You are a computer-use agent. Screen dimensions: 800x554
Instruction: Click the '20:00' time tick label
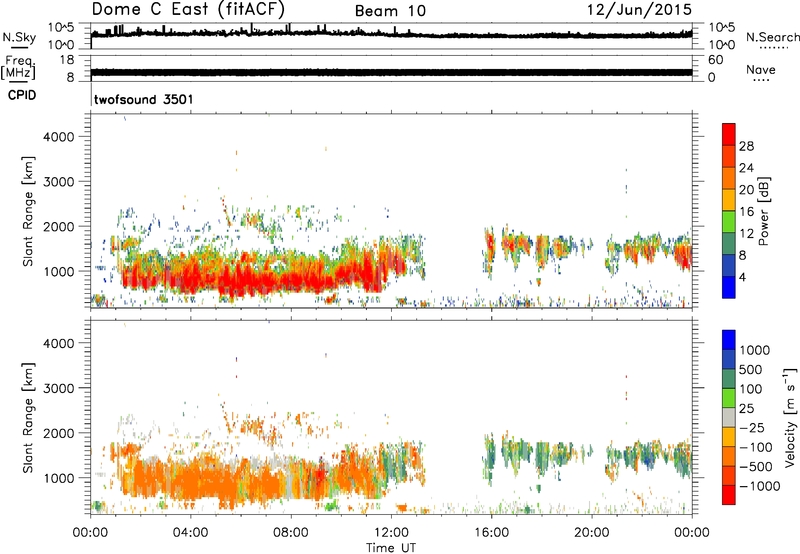[x=591, y=533]
